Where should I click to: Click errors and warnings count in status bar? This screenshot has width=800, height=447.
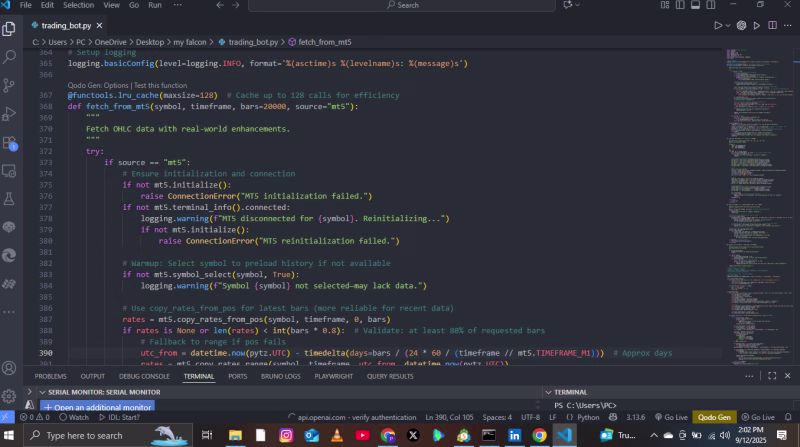(x=35, y=417)
